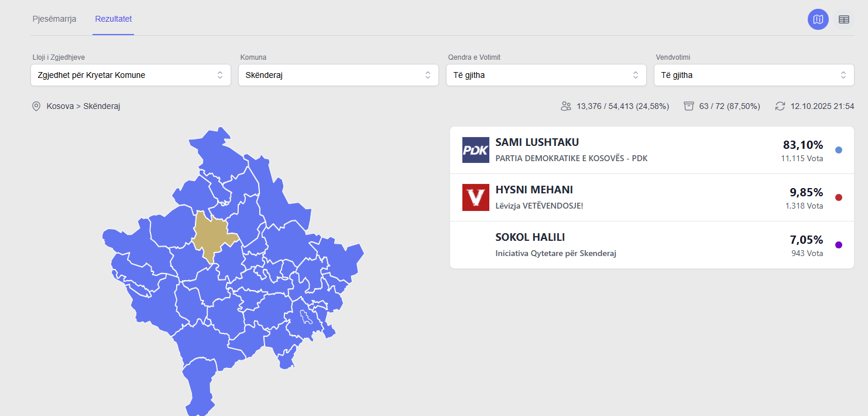Switch to map view icon
This screenshot has width=868, height=416.
tap(818, 19)
